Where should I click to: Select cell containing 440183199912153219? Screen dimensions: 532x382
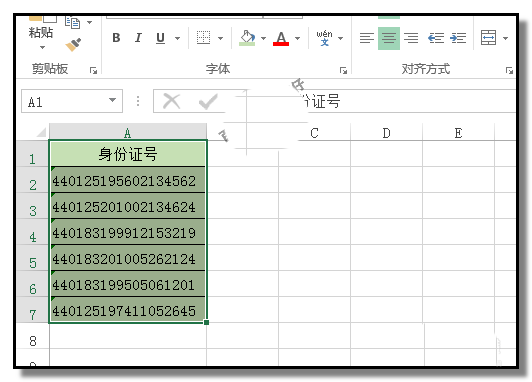(x=128, y=232)
